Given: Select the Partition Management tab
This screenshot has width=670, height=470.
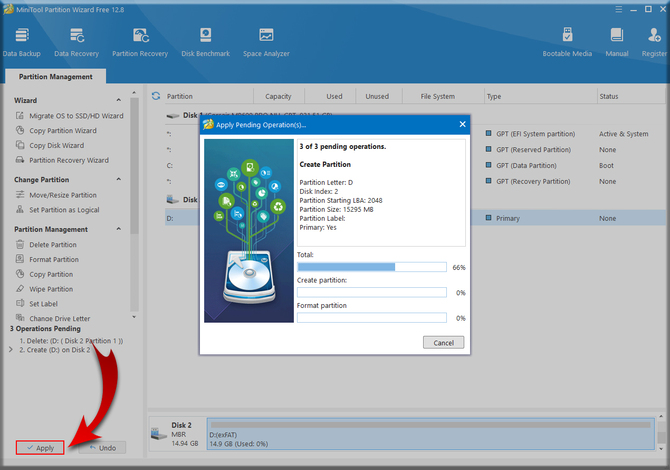Looking at the screenshot, I should coord(56,76).
